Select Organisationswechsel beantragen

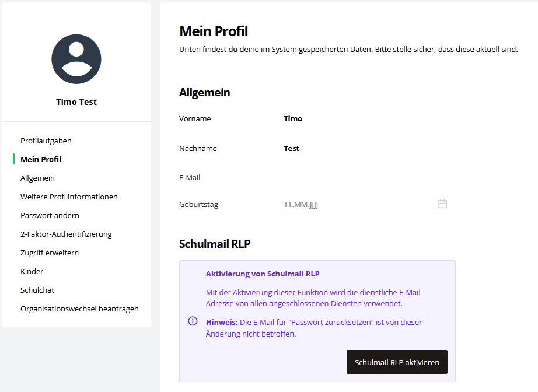pos(79,309)
